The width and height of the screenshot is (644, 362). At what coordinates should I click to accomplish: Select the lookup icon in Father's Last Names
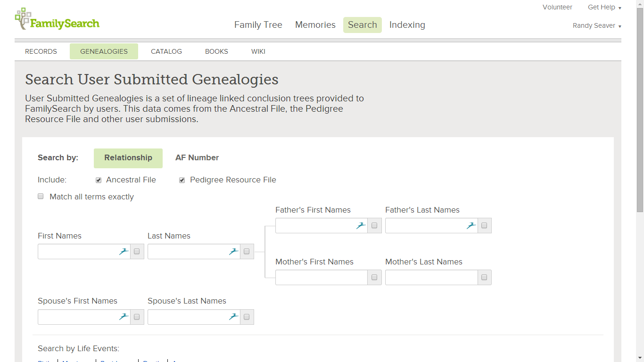pyautogui.click(x=471, y=225)
